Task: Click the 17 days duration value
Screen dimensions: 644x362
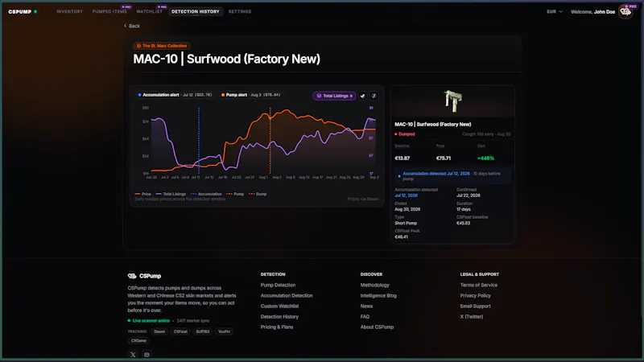Action: 464,209
